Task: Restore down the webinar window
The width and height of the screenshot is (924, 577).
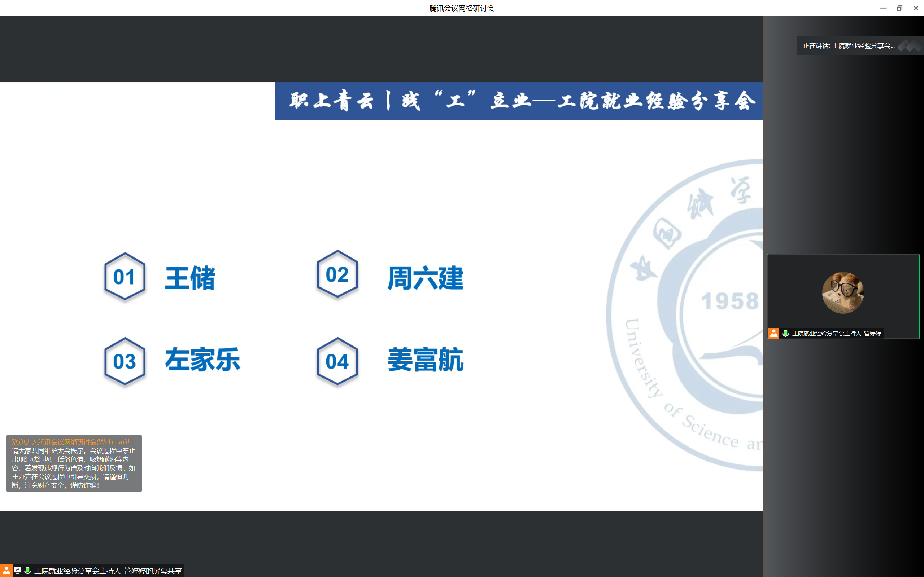Action: coord(899,8)
